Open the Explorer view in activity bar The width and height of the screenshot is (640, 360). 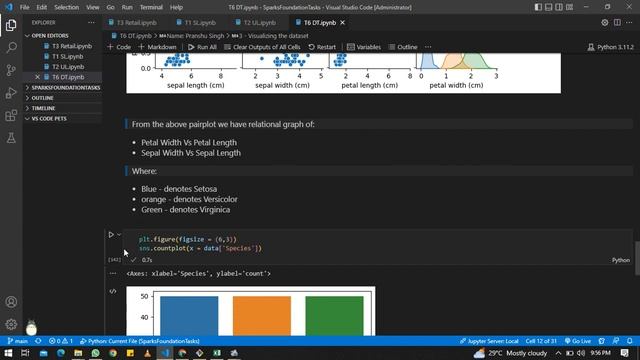tap(11, 25)
